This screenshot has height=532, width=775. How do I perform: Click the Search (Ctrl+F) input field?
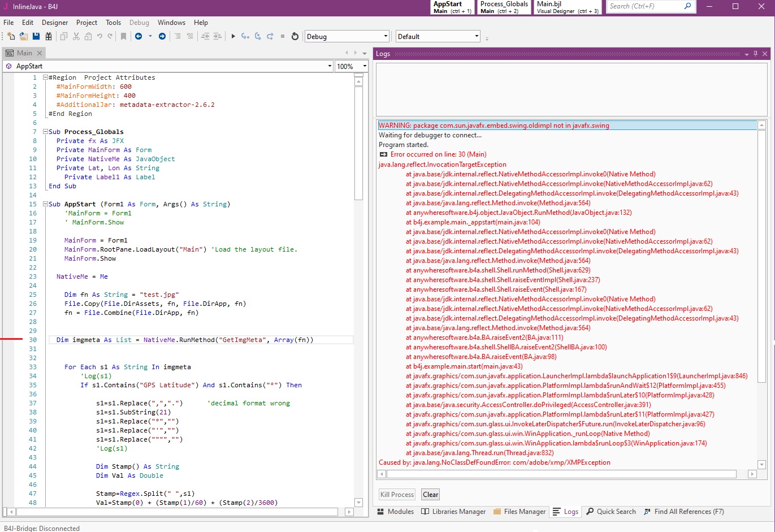644,6
